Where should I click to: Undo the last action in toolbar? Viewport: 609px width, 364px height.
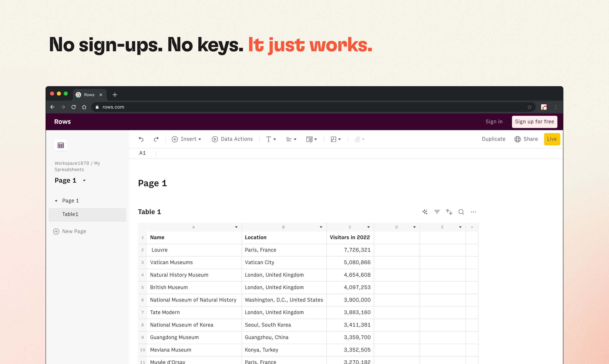(141, 139)
